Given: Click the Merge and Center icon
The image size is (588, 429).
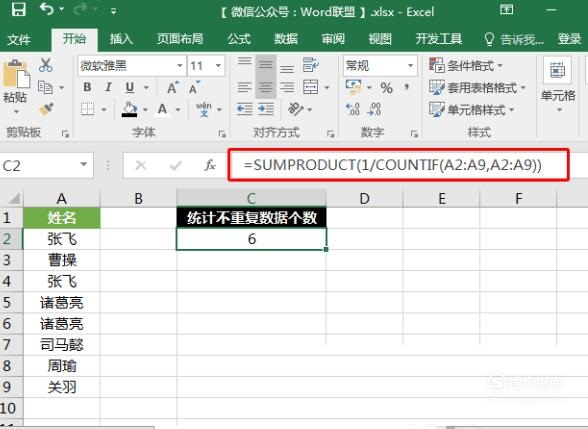Looking at the screenshot, I should [x=310, y=87].
